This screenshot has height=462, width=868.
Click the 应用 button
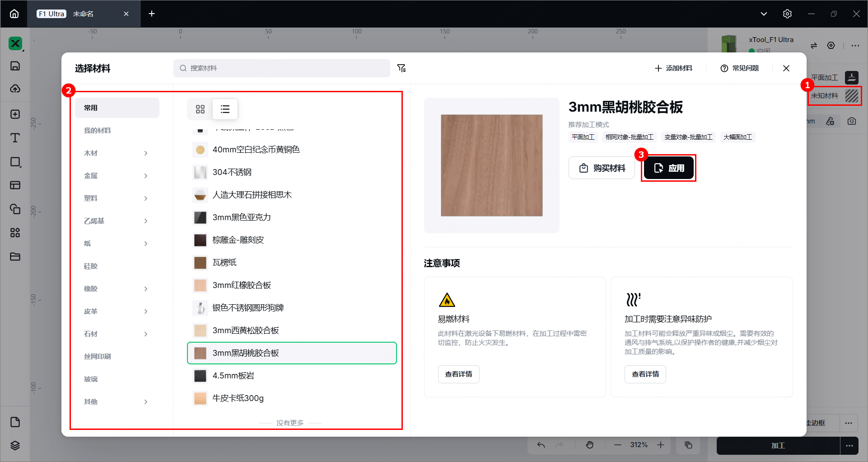668,168
